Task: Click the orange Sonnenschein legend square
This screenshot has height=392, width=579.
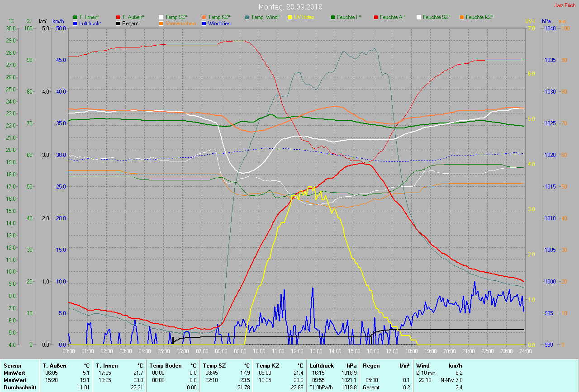Action: click(161, 23)
